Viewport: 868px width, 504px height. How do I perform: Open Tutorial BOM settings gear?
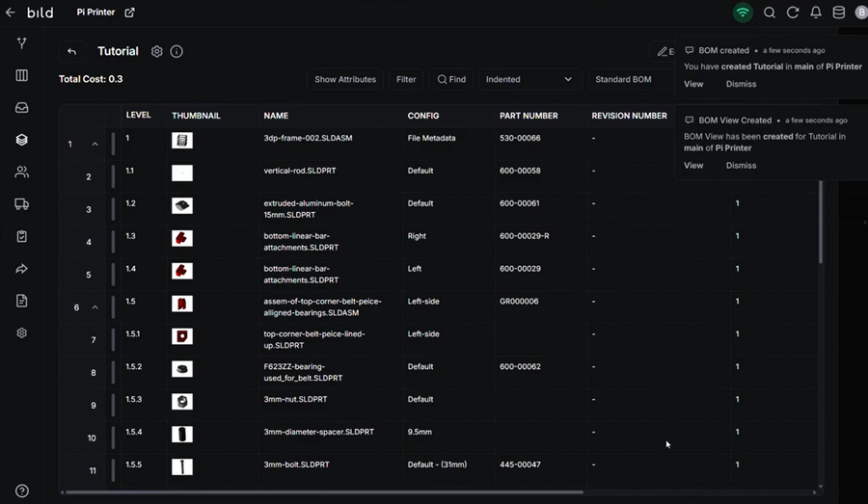(157, 51)
